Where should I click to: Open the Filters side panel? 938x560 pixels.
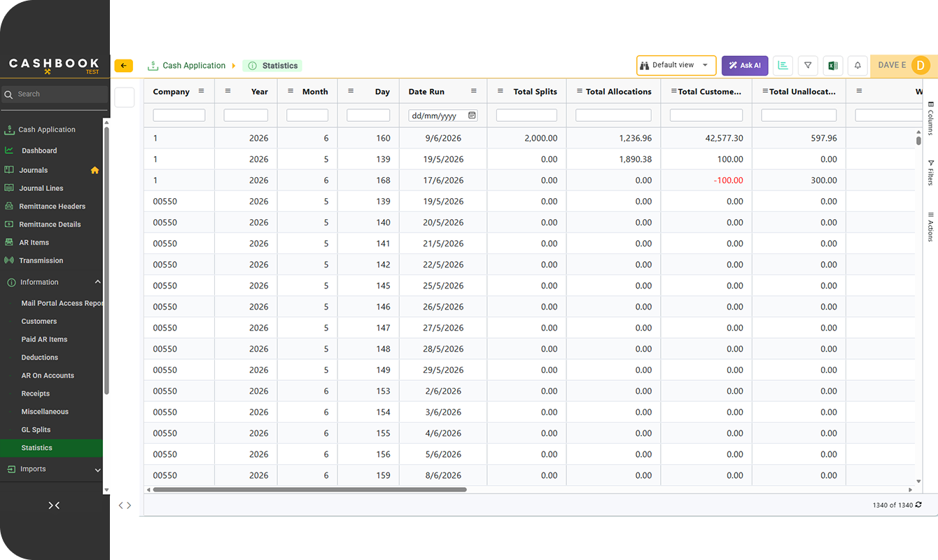930,172
